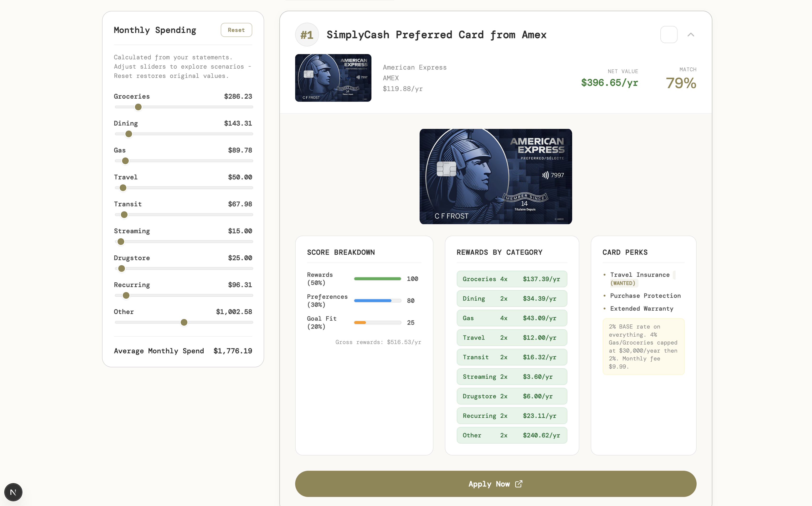Click the Gas 4x rewards row
812x506 pixels.
click(511, 318)
